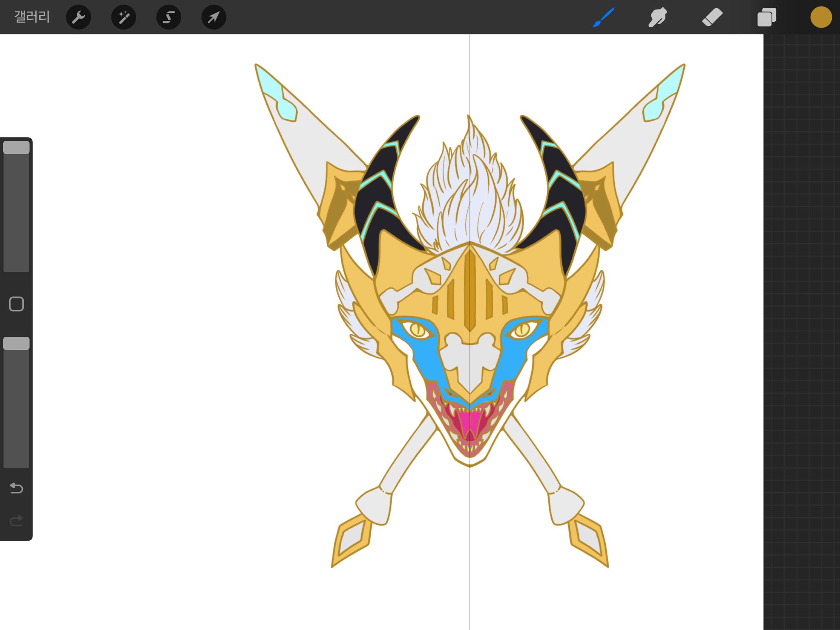Click the brush opacity slider handle
The height and width of the screenshot is (630, 840).
click(16, 343)
